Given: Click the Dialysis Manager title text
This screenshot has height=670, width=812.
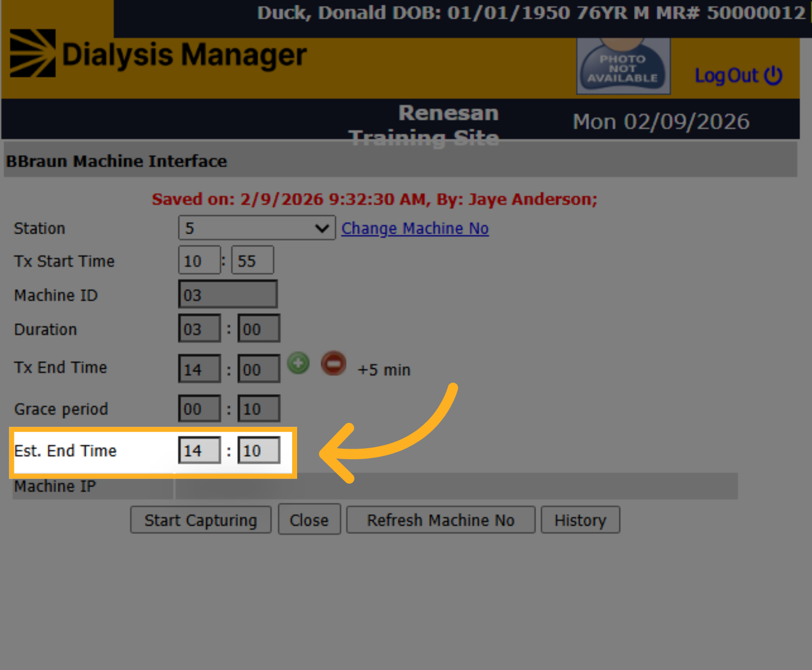Looking at the screenshot, I should pos(184,55).
